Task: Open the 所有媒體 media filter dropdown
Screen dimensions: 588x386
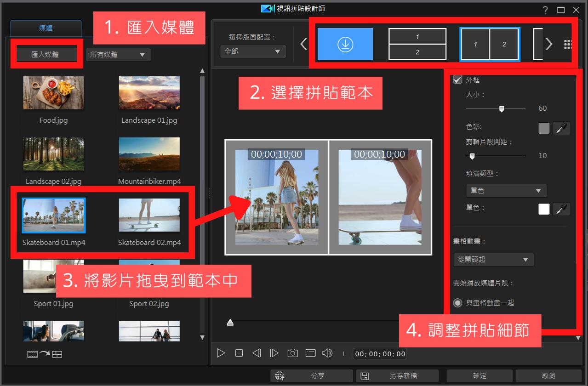Action: click(118, 55)
